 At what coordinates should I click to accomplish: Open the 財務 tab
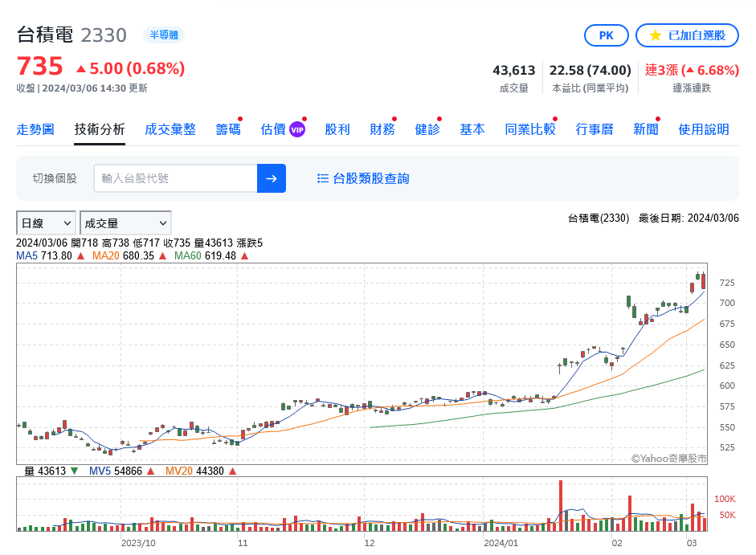pos(382,129)
